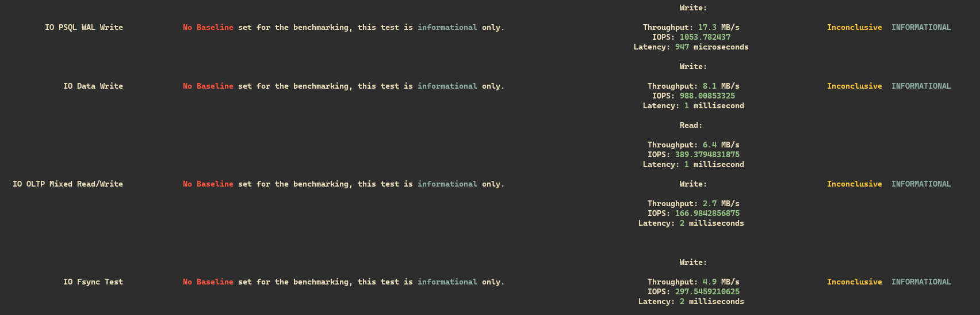Image resolution: width=980 pixels, height=315 pixels.
Task: Click the IOPS value 1053.782437
Action: (x=705, y=37)
